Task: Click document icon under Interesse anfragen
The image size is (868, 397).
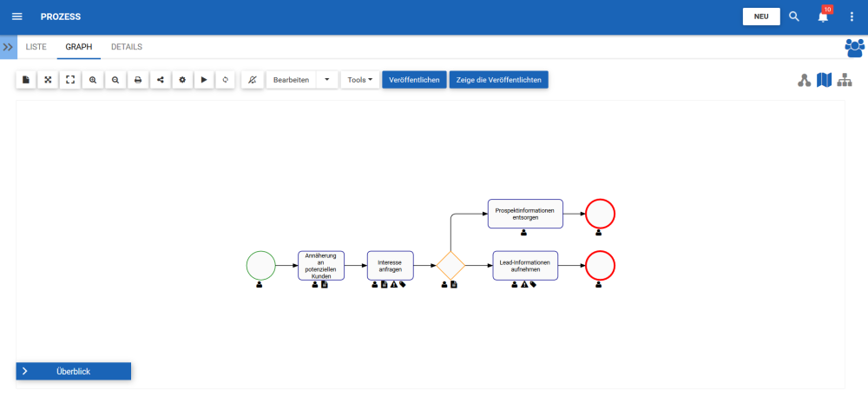Action: 384,285
